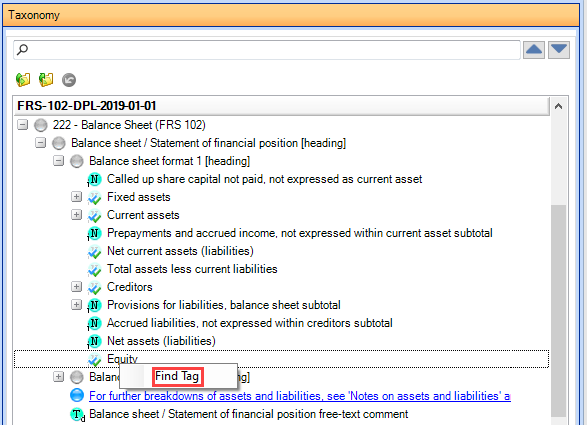Select the 'Creditors' tree item
Viewport: 587px width, 425px height.
click(x=130, y=287)
